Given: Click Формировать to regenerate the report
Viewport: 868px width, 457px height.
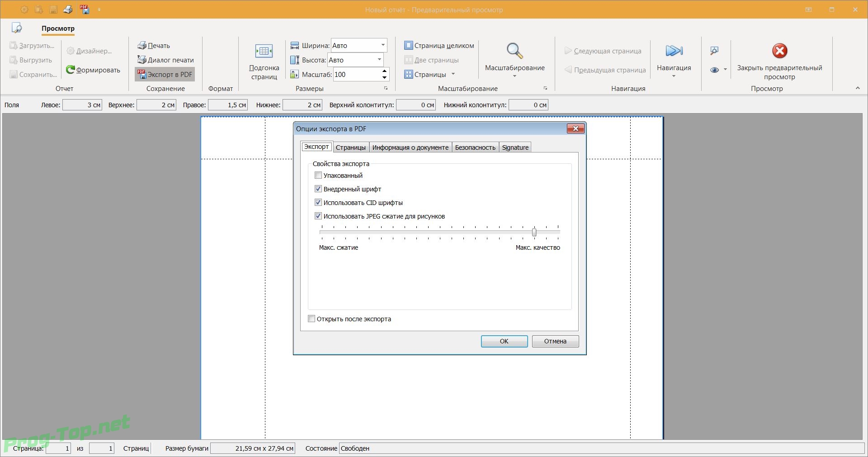Looking at the screenshot, I should (93, 70).
